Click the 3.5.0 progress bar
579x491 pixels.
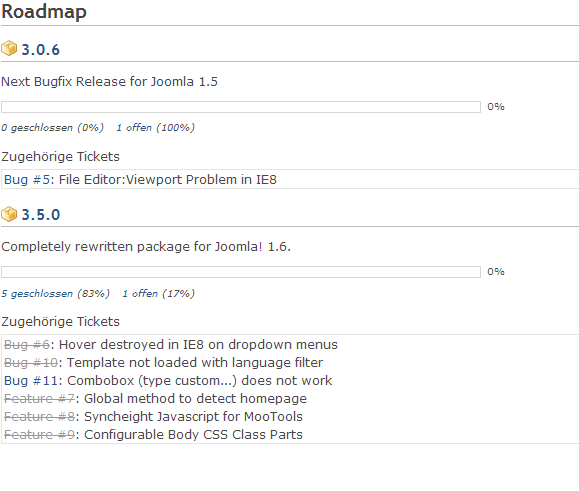point(241,272)
